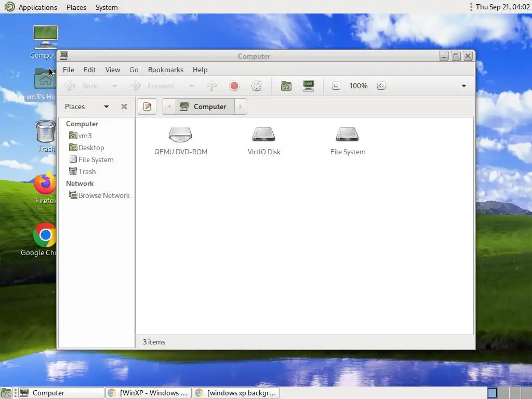Screen dimensions: 532x399
Task: Open the Go menu
Action: click(134, 70)
